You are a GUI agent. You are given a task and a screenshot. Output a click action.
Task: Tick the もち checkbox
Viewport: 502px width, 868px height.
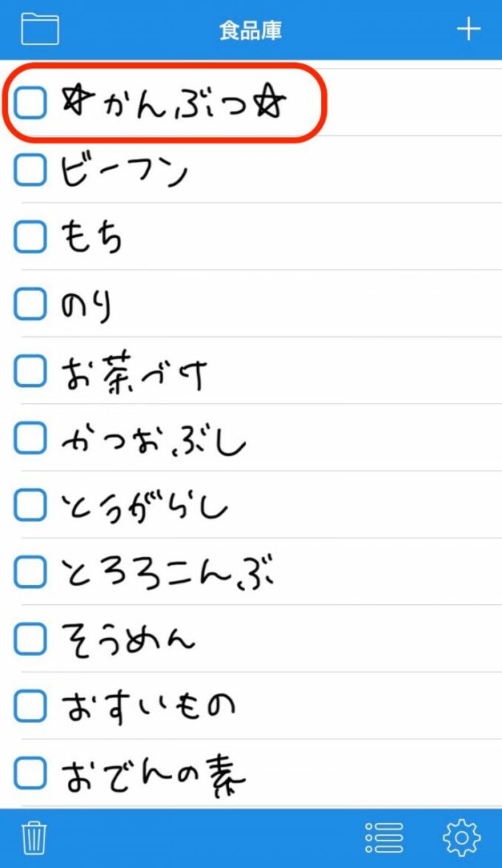pyautogui.click(x=31, y=237)
